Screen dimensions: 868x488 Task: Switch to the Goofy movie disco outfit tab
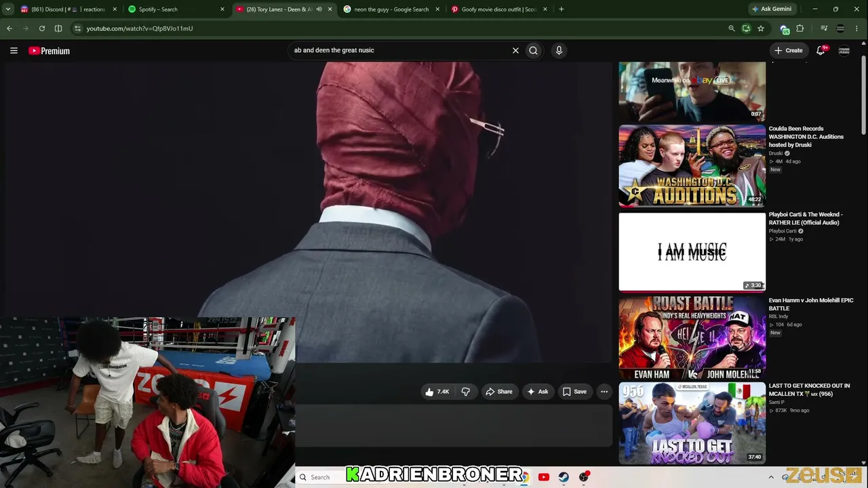[499, 9]
